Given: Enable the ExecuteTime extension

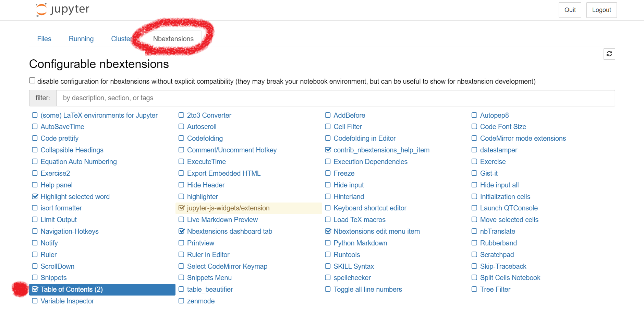Looking at the screenshot, I should pos(181,162).
